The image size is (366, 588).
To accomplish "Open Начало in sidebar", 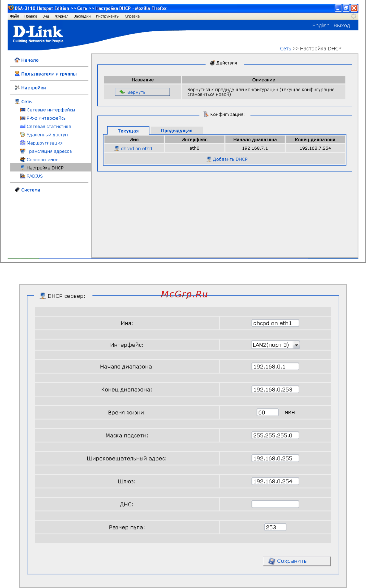I will 30,60.
